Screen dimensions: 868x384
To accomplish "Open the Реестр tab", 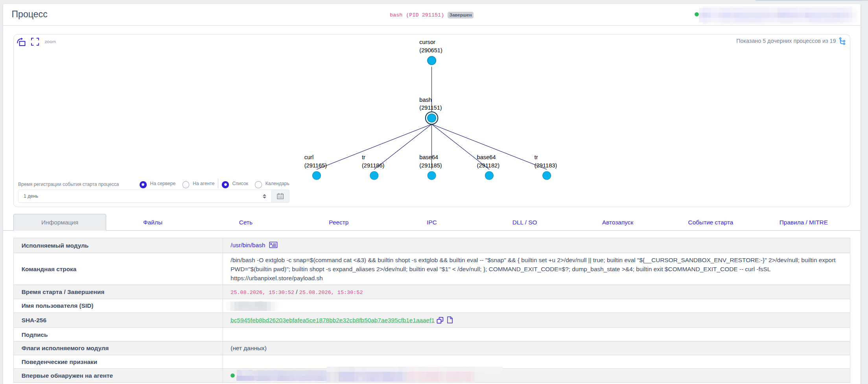I will (339, 222).
